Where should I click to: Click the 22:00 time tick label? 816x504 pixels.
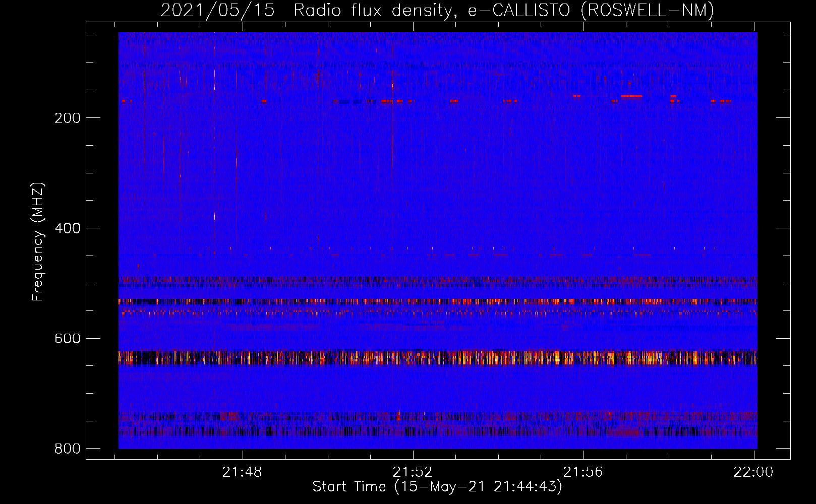753,472
